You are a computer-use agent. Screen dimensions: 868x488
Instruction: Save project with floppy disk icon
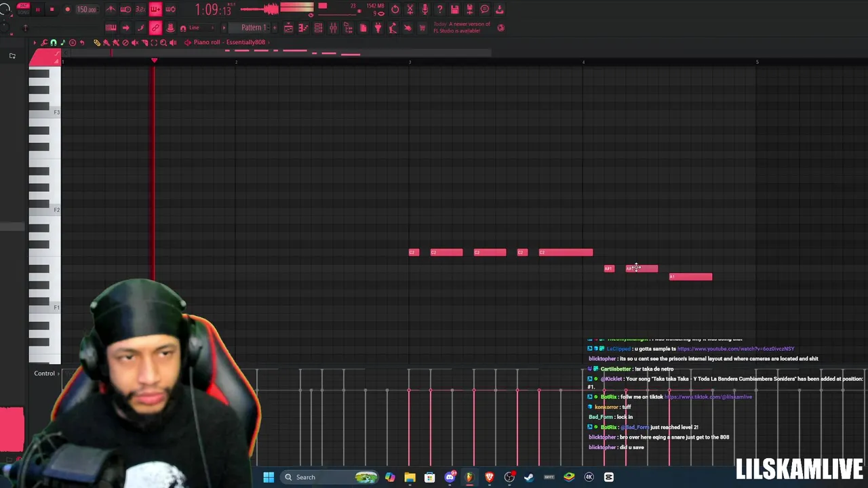click(x=455, y=9)
